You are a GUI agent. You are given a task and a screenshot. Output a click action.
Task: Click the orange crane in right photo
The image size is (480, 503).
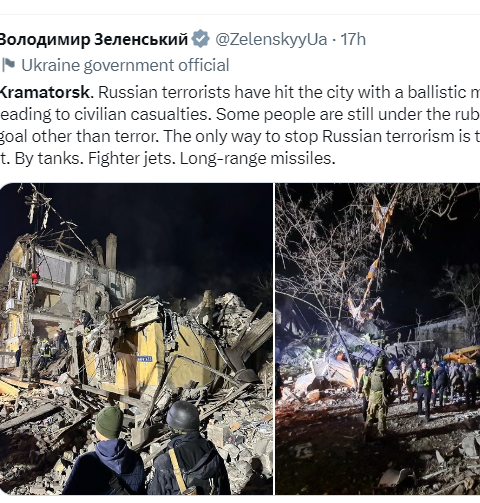pyautogui.click(x=462, y=354)
